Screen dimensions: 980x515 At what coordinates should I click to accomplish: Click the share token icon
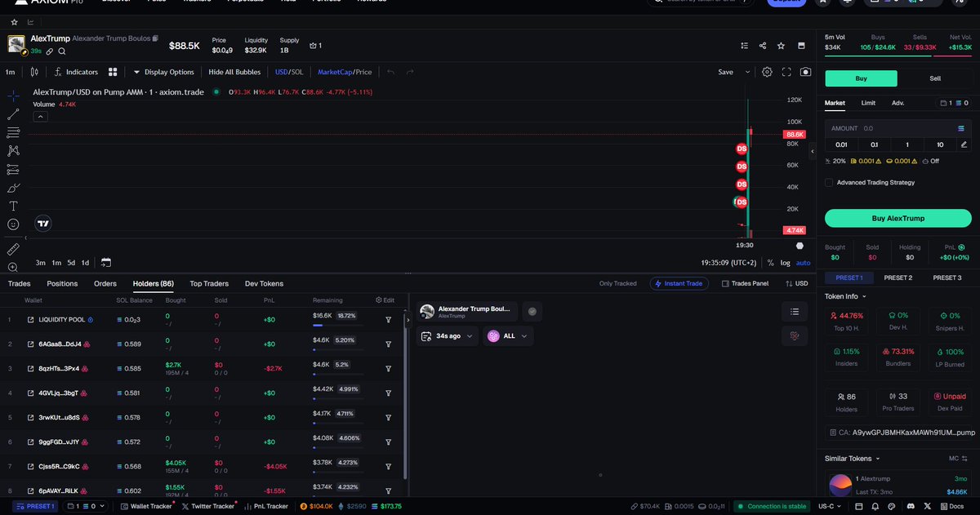pos(763,46)
